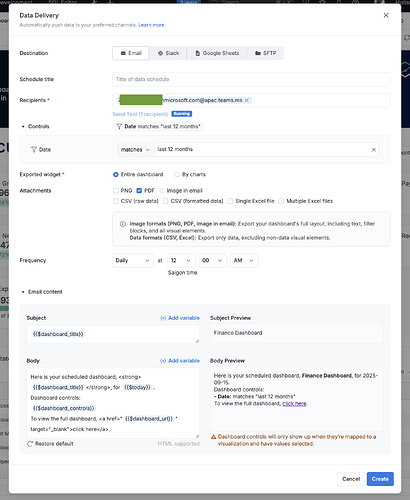
Task: Click the Running status badge
Action: pyautogui.click(x=182, y=114)
